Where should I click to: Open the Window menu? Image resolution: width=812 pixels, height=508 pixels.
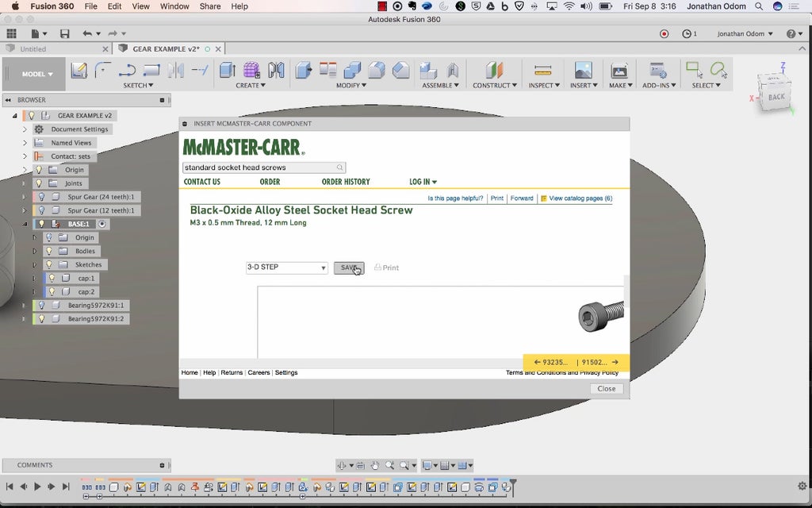174,6
